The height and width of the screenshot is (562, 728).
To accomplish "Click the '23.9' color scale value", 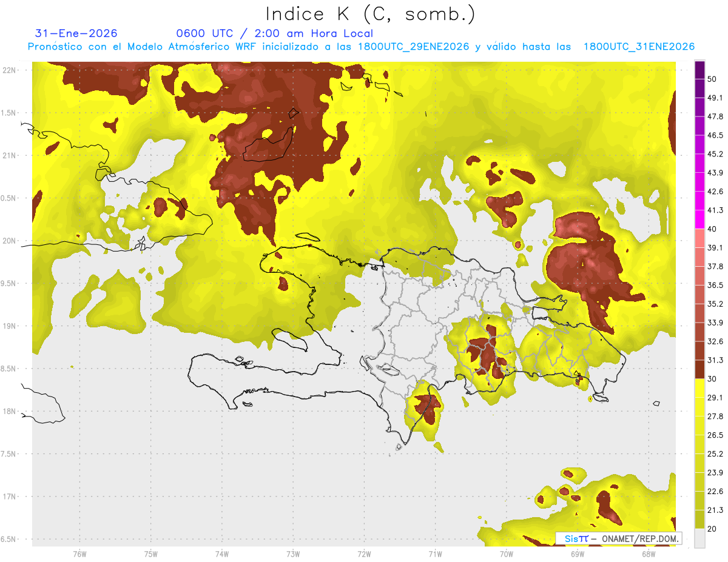I will coord(715,472).
